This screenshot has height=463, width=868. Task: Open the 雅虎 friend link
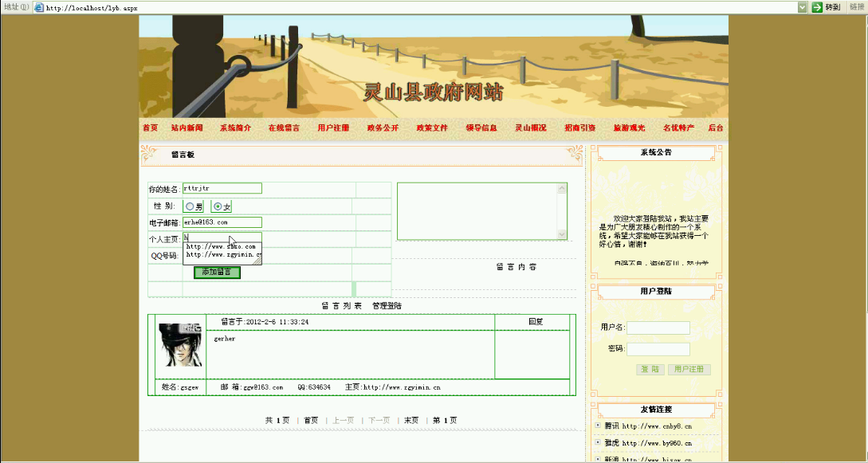(x=648, y=443)
